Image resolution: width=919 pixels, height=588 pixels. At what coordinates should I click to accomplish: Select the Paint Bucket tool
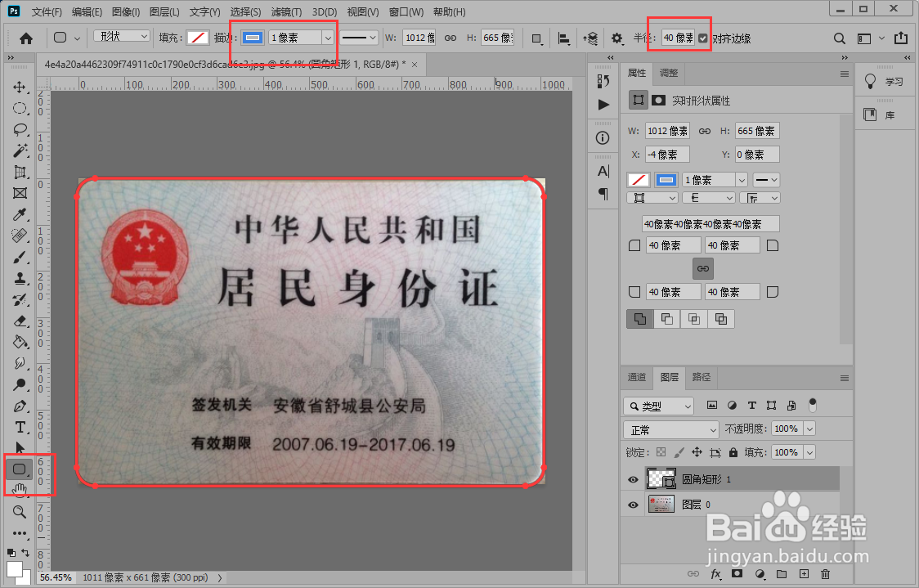20,342
